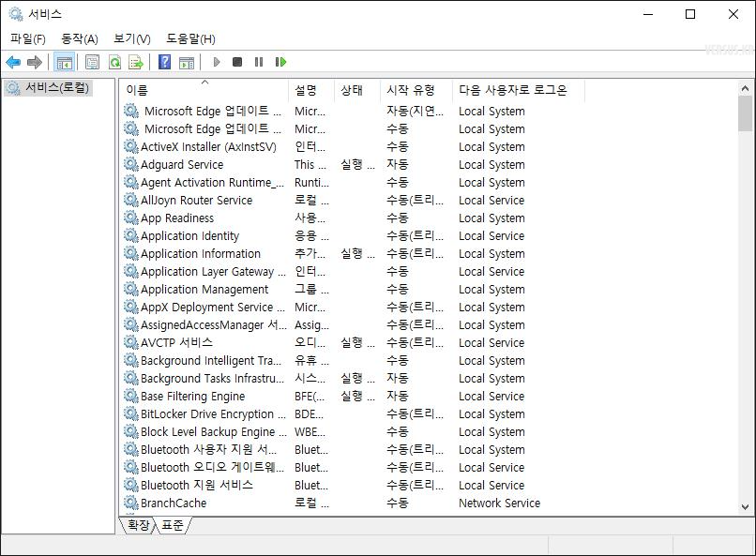
Task: Sort by the 설명 column header
Action: (311, 90)
